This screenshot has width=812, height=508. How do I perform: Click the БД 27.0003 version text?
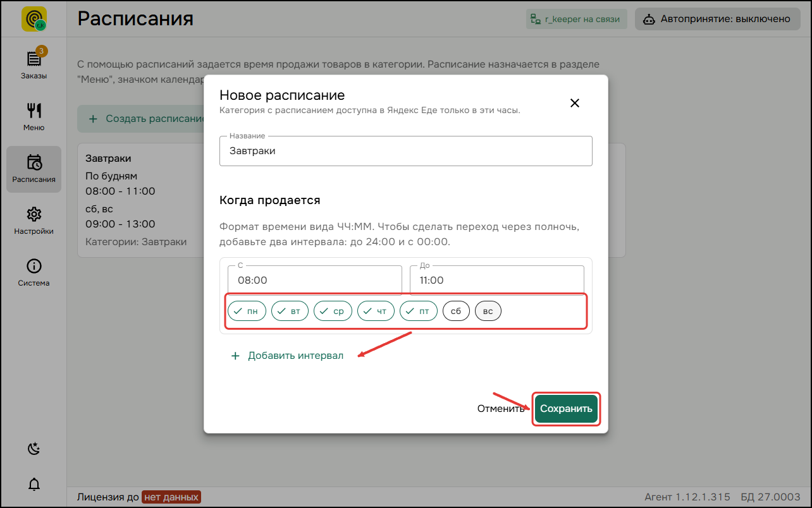click(769, 497)
